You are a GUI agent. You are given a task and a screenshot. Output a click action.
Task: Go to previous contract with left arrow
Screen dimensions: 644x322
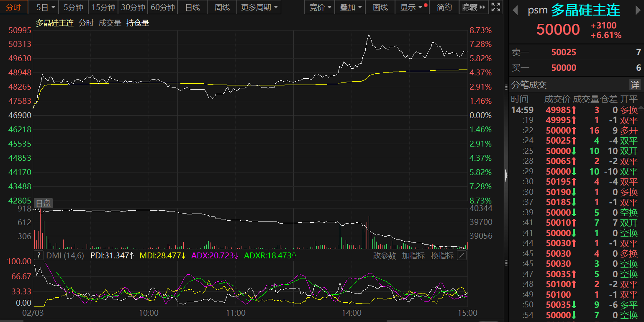515,11
